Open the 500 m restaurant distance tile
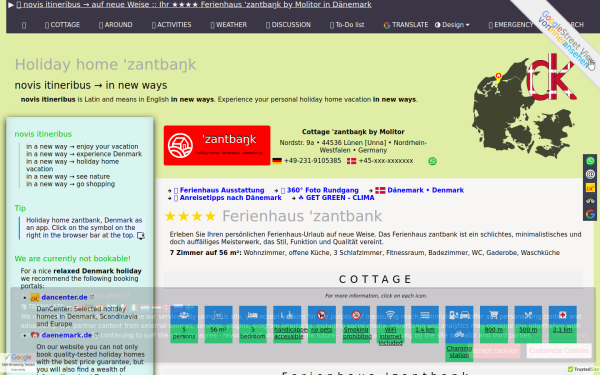The height and width of the screenshot is (375, 600). 528,324
